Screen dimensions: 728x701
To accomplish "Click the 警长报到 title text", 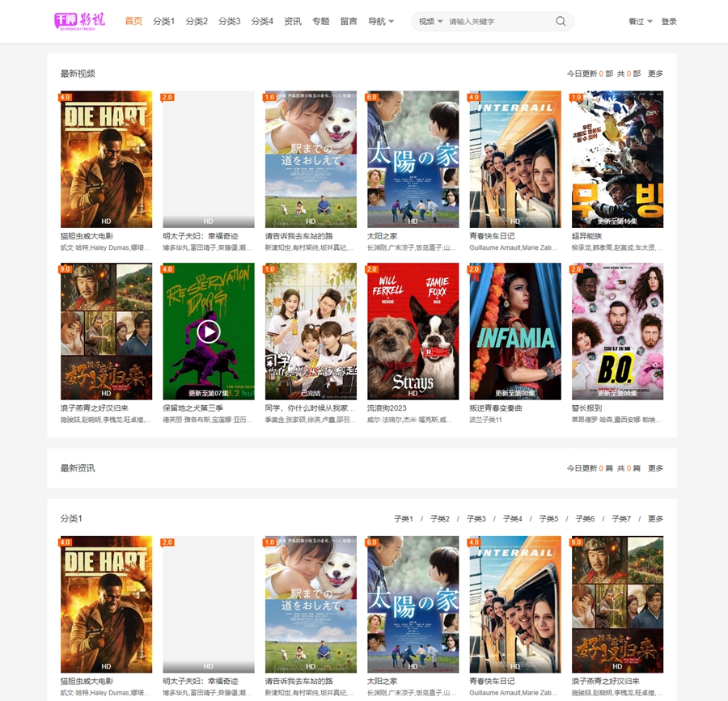I will tap(586, 408).
